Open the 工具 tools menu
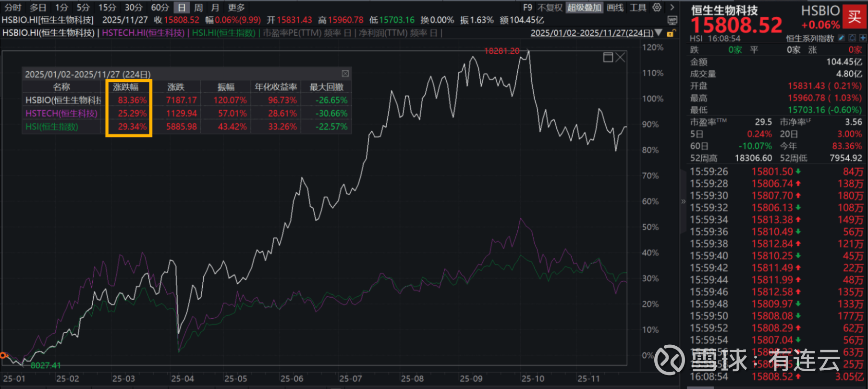Image resolution: width=868 pixels, height=389 pixels. [638, 8]
